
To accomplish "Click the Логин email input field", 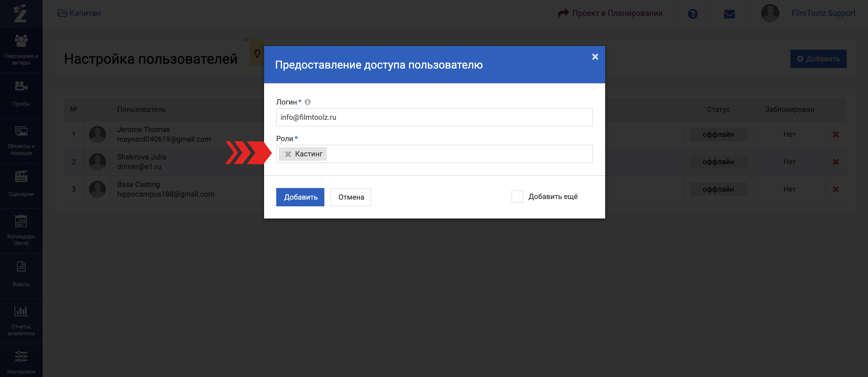I will [x=434, y=117].
